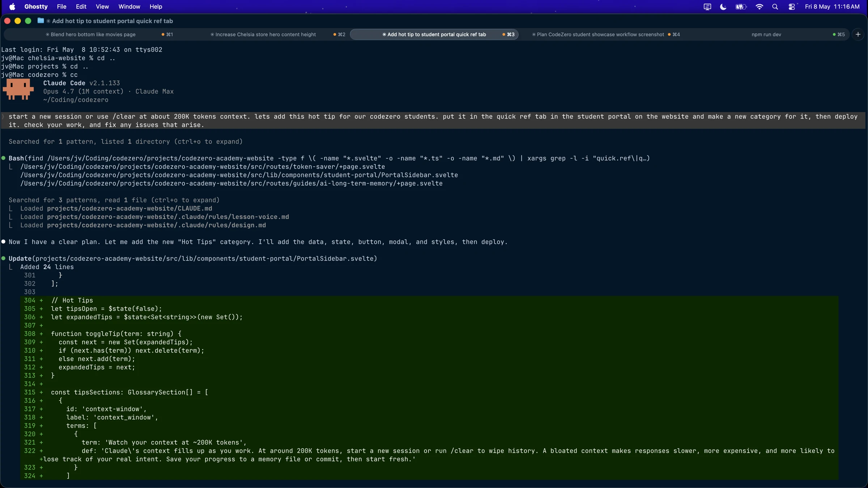The height and width of the screenshot is (488, 868).
Task: Click the 'Last login: Fri May 8' line
Action: [81, 50]
